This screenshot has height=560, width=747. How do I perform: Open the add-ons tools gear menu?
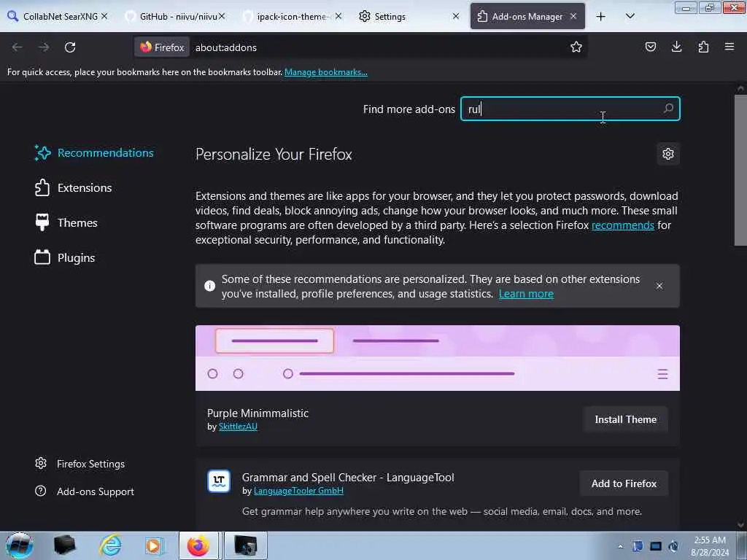click(668, 154)
